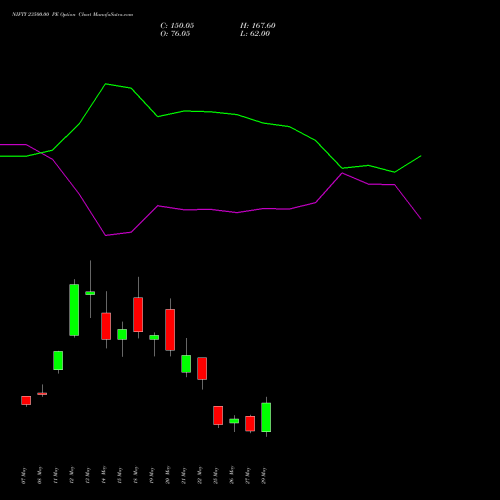Select the 19 May date label

[x=152, y=476]
